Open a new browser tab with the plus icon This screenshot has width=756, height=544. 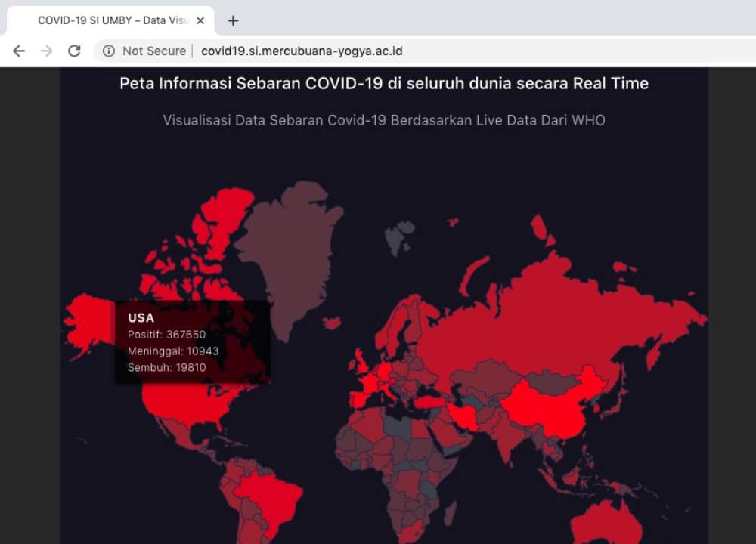pyautogui.click(x=232, y=20)
